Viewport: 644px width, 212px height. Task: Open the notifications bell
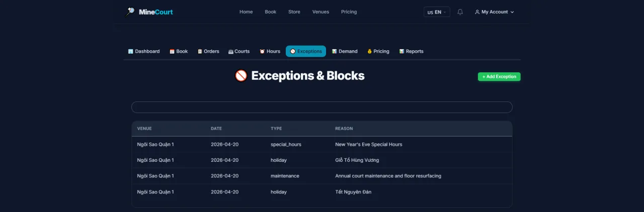(x=460, y=12)
